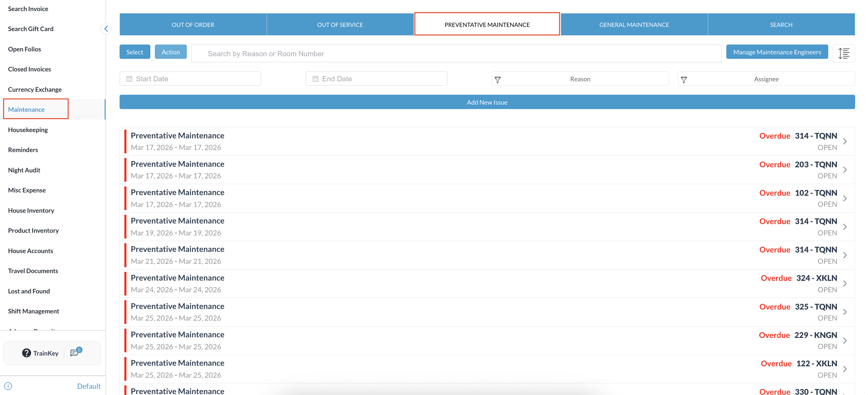Open the chat messages icon with badge
Image resolution: width=868 pixels, height=395 pixels.
[75, 352]
